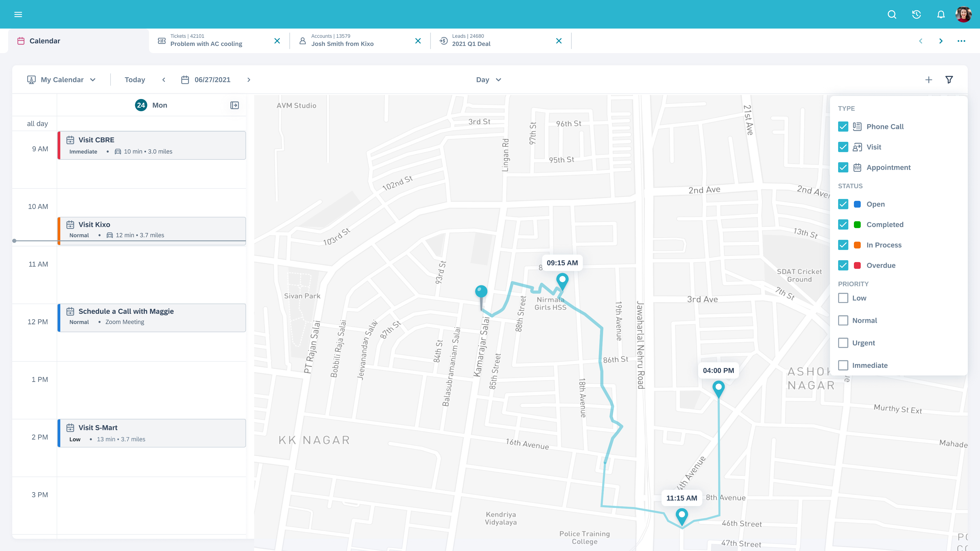Switch to Problem with AC cooling tab
The height and width of the screenshot is (551, 980).
tap(206, 41)
